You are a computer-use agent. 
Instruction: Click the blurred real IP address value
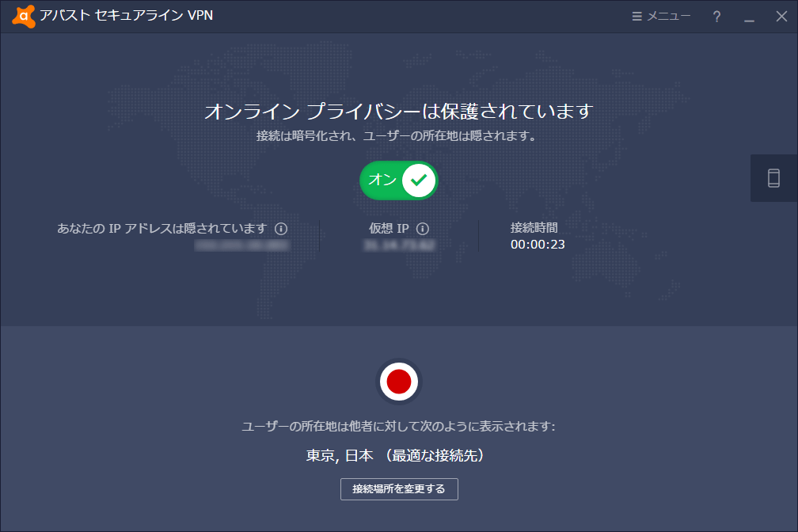(241, 245)
